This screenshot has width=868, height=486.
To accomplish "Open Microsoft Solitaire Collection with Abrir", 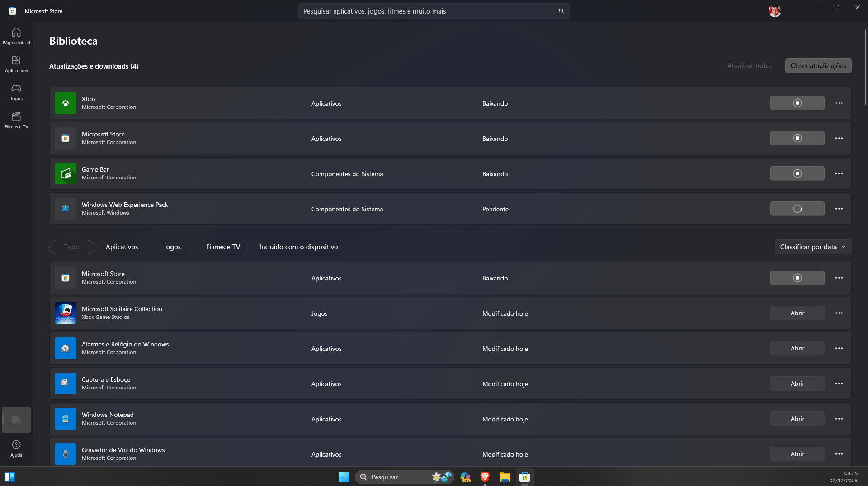I will pos(797,313).
